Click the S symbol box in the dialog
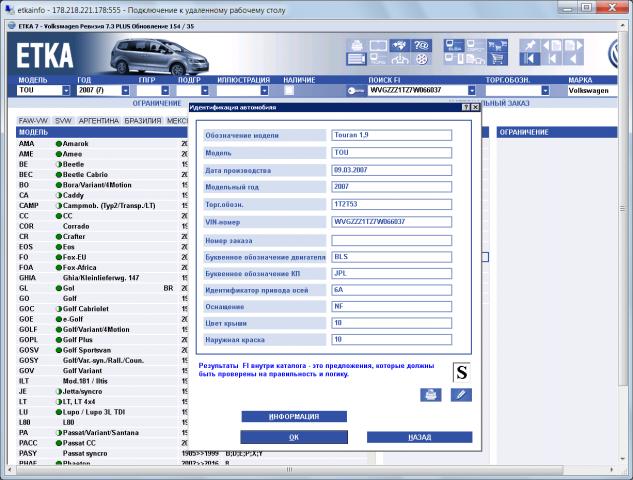The height and width of the screenshot is (480, 633). pos(461,372)
